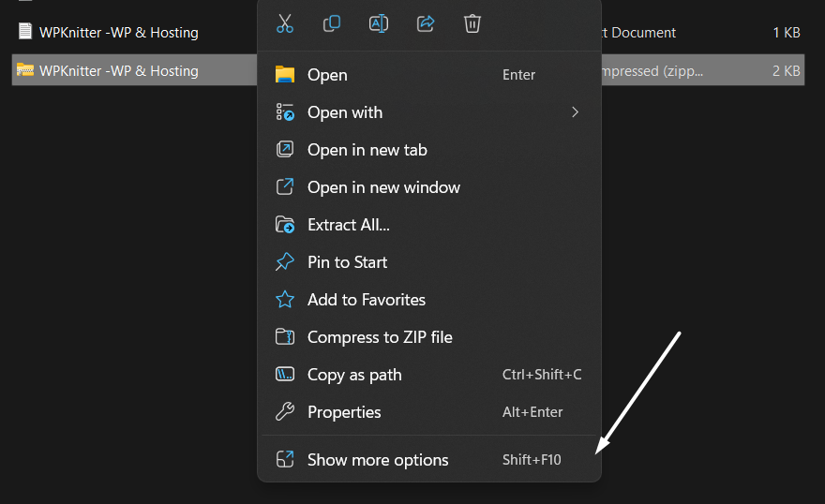Image resolution: width=825 pixels, height=504 pixels.
Task: Click the Copy icon in the top row
Action: [x=332, y=23]
